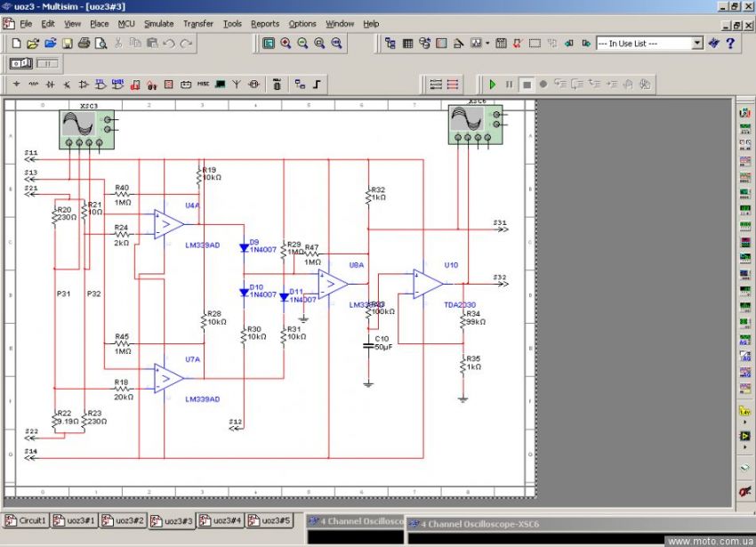
Task: Expand the Measurement Probe options arrow
Action: 745,422
